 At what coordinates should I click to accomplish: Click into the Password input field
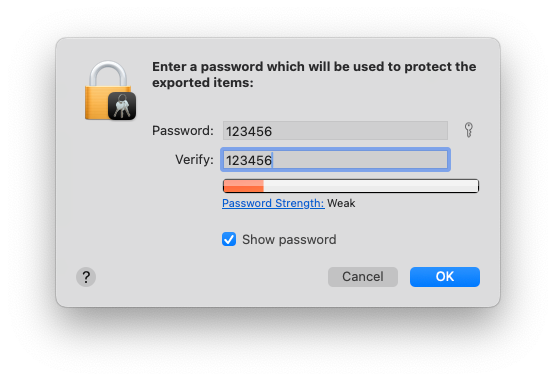335,131
